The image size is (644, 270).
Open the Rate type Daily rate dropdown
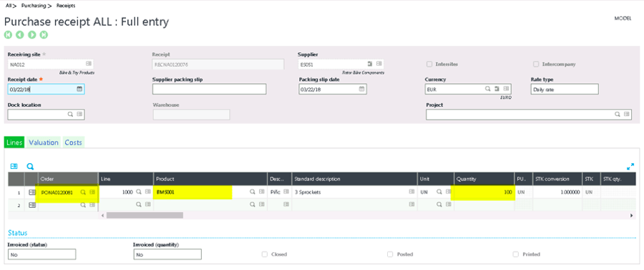pyautogui.click(x=565, y=90)
